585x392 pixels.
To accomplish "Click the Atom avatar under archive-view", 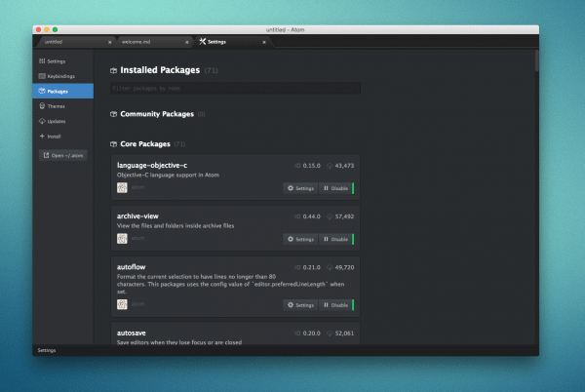I will [122, 238].
